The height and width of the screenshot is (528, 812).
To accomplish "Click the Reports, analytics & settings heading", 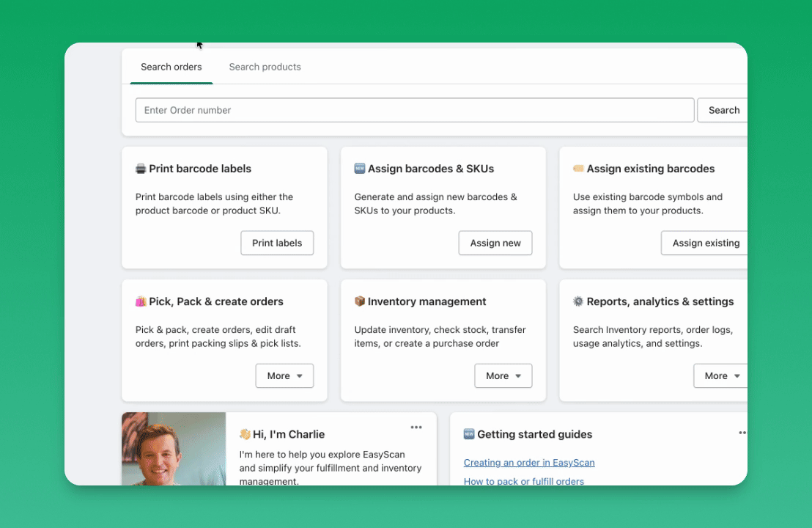I will point(660,301).
